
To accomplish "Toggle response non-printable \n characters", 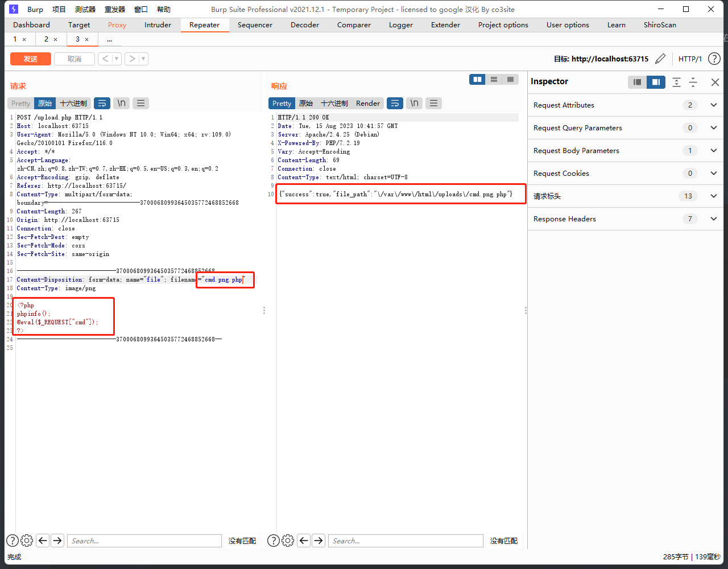I will [414, 103].
